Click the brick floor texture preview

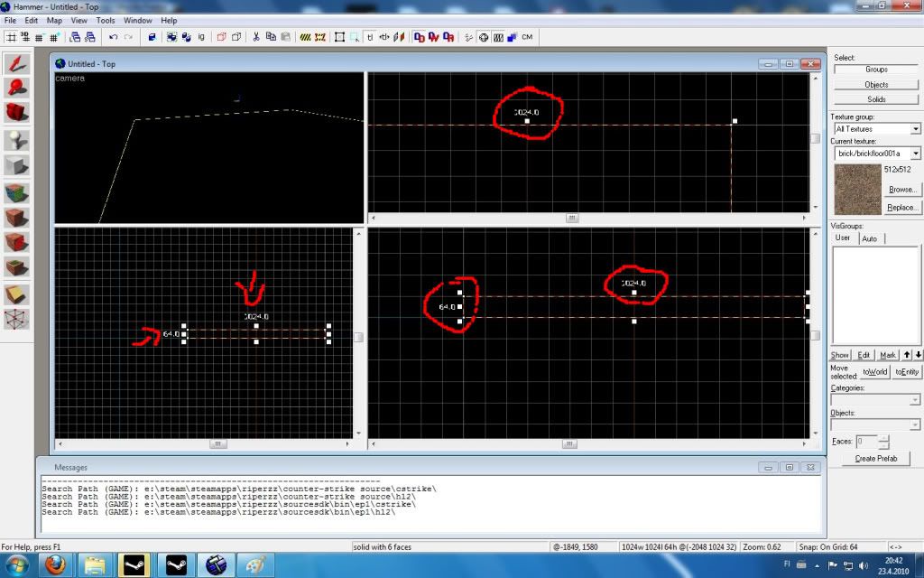(x=858, y=189)
